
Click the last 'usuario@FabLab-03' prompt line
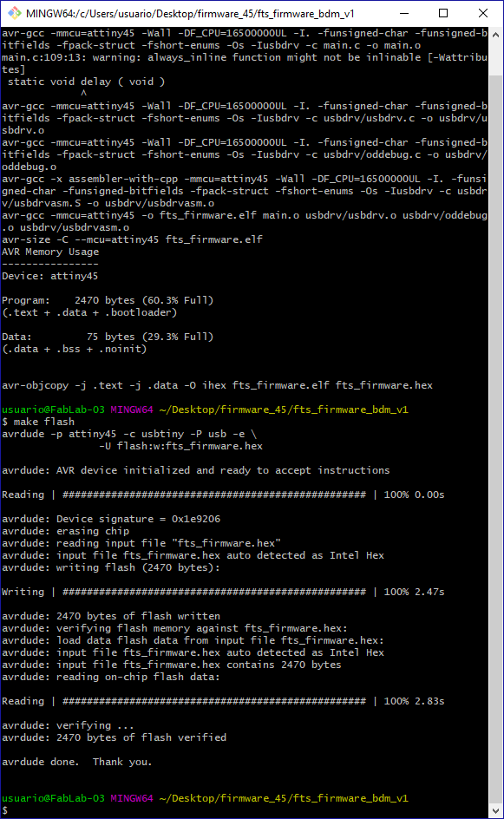click(x=205, y=798)
